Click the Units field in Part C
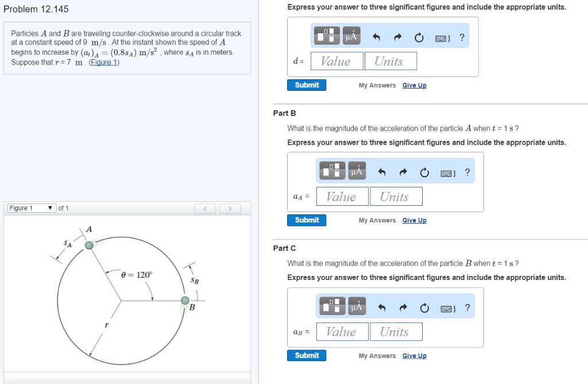 point(396,332)
